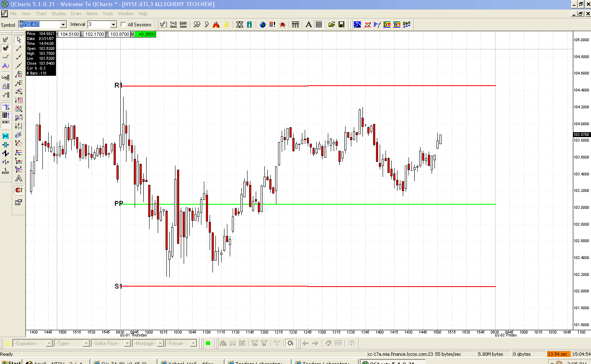
Task: Click the open folder icon
Action: click(332, 25)
